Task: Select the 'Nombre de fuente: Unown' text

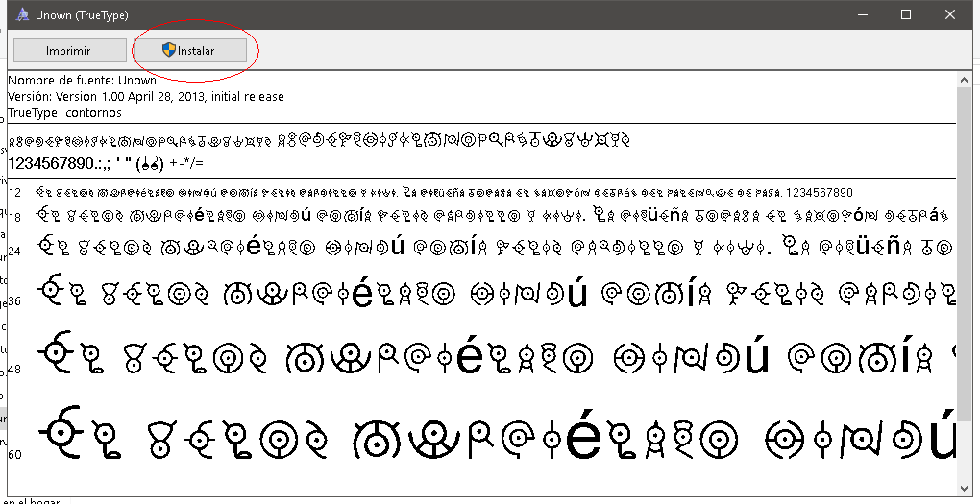Action: point(82,80)
